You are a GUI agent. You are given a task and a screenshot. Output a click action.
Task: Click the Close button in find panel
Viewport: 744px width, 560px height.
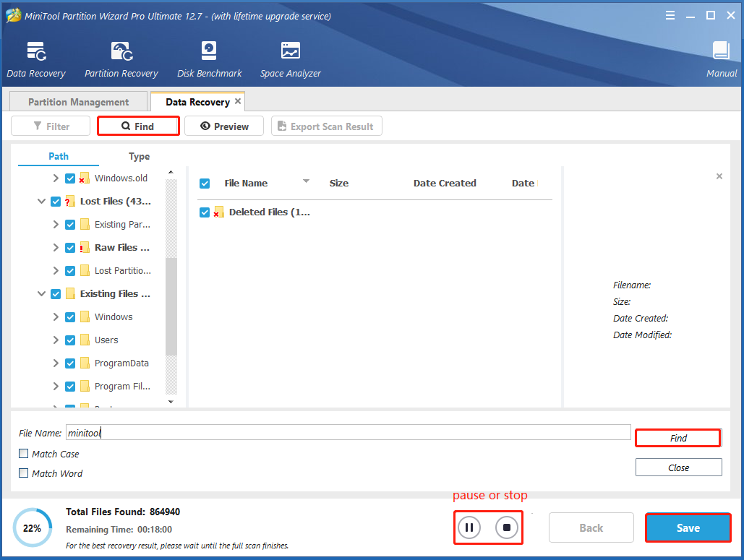(678, 468)
